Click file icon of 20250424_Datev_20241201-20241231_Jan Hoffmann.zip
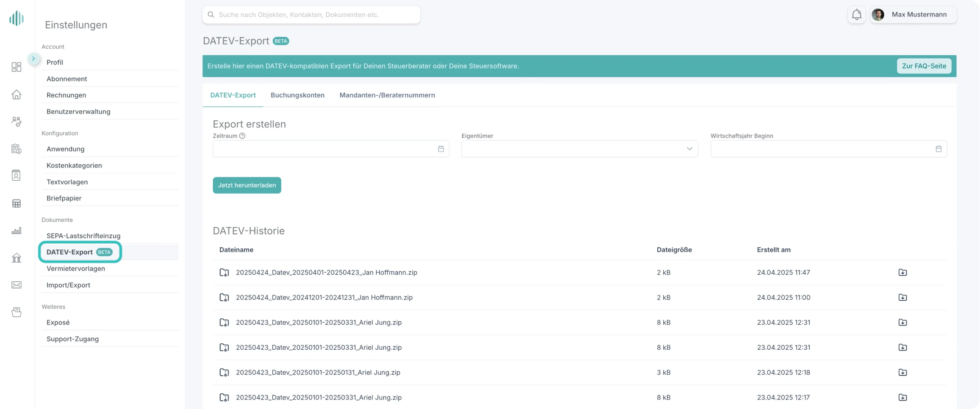This screenshot has height=409, width=980. coord(224,297)
